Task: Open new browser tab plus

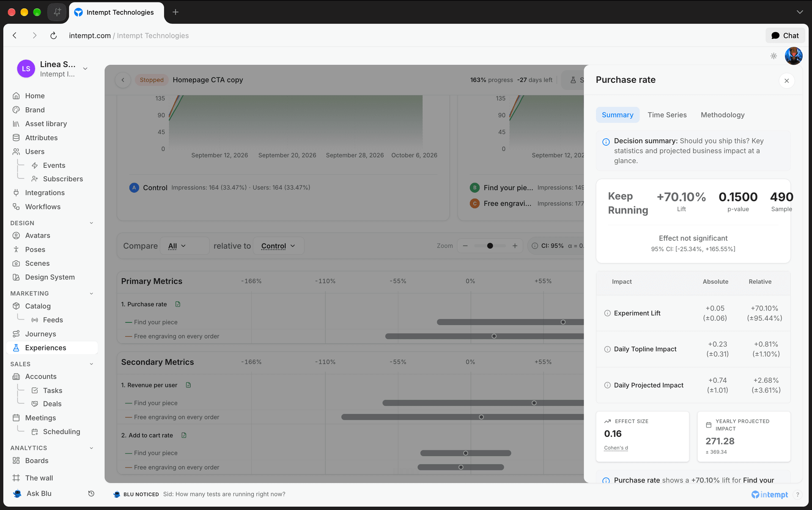Action: pos(176,12)
